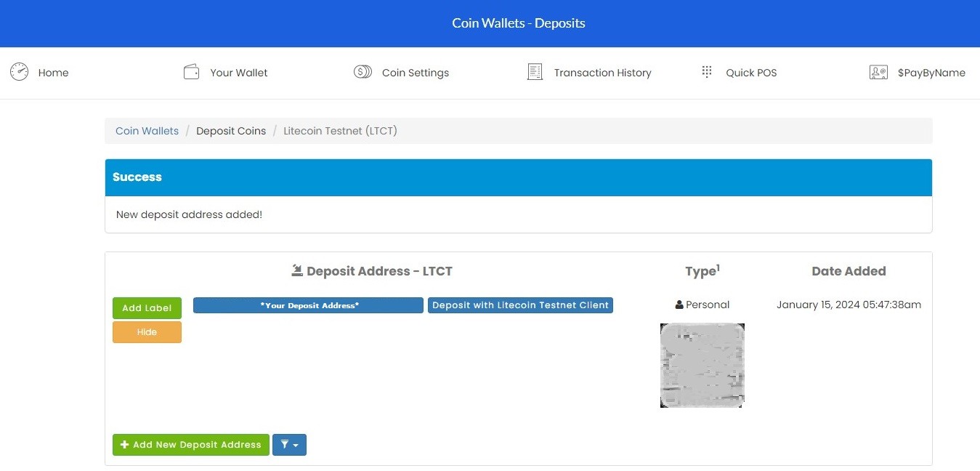The width and height of the screenshot is (980, 471).
Task: Select the wallet icon beside Your Wallet
Action: click(x=191, y=71)
